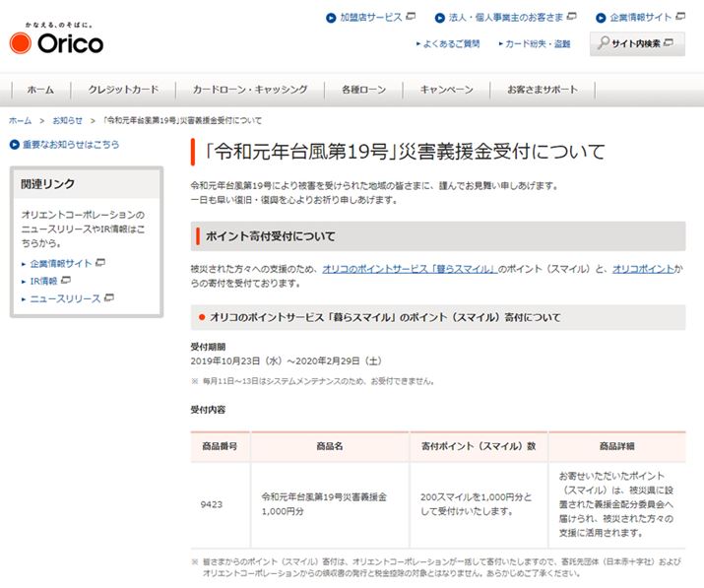Open 重要なお知らせはこちら link

(71, 145)
